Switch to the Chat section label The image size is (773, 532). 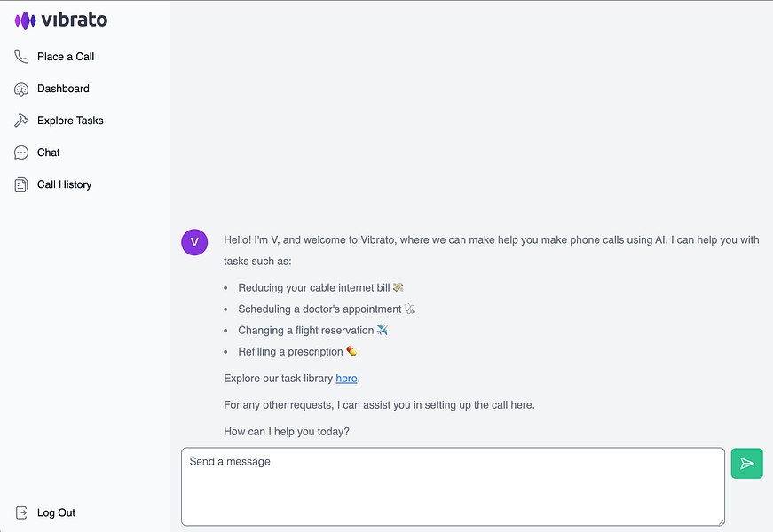[49, 153]
